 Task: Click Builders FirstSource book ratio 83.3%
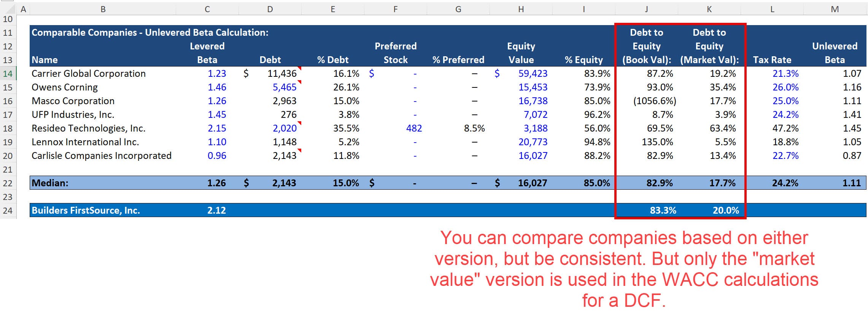(x=663, y=210)
